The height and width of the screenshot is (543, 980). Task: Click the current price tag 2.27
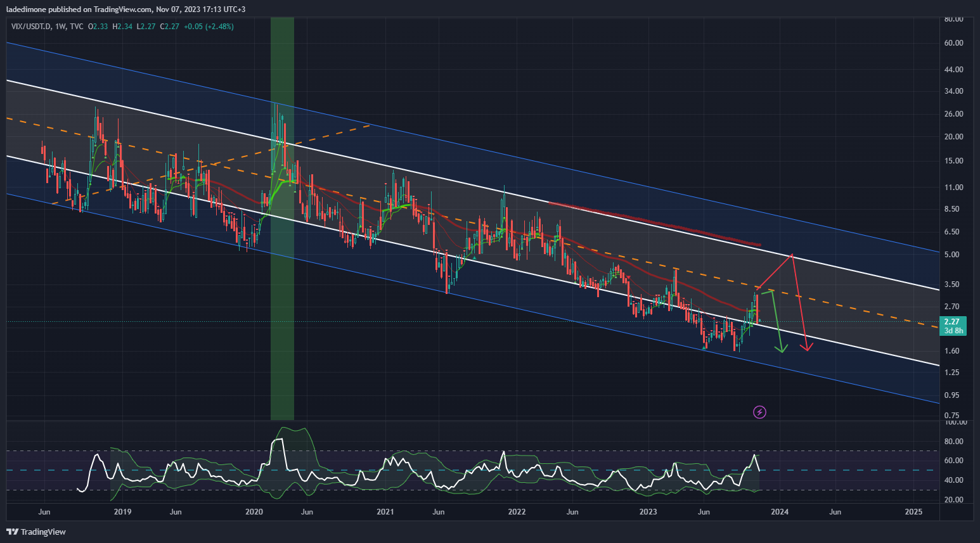point(952,322)
